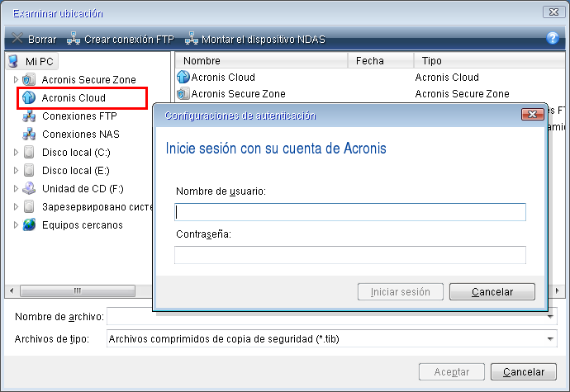The width and height of the screenshot is (570, 392).
Task: Select Conexiones NAS in the tree
Action: tap(81, 134)
